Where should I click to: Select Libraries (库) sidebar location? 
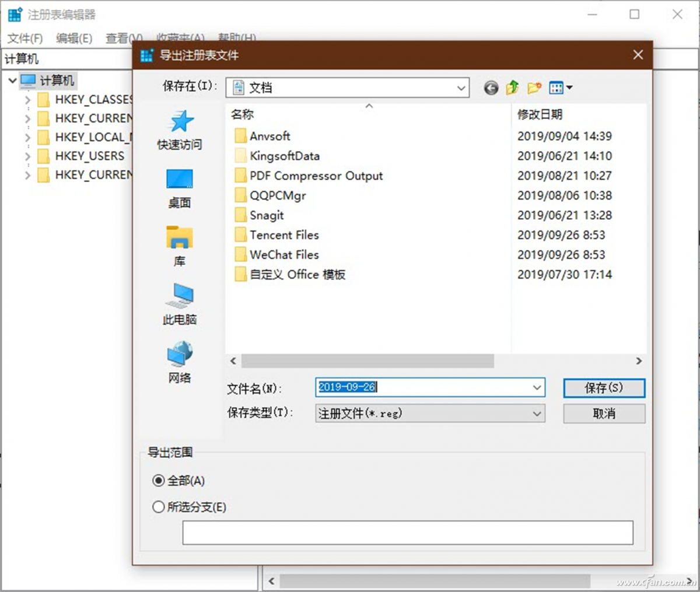coord(180,247)
